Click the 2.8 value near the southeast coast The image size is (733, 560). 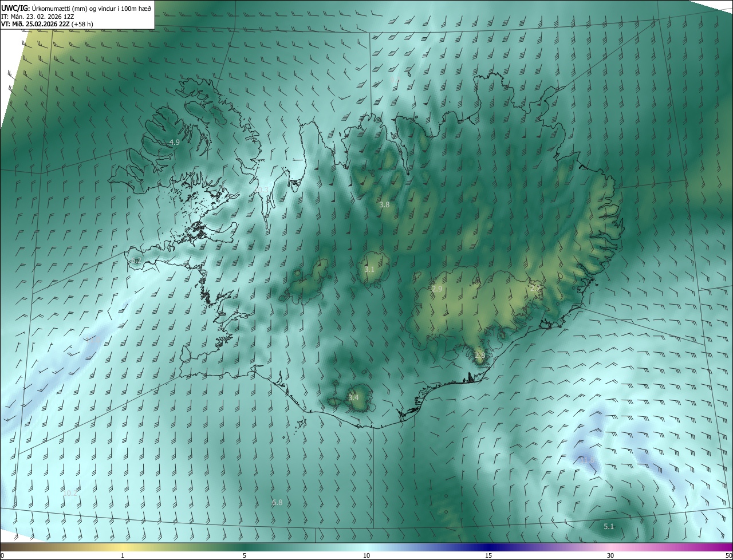(x=480, y=355)
